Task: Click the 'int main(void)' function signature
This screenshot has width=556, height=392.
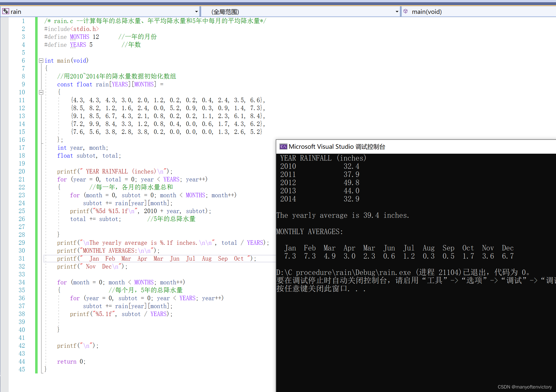Action: pos(66,61)
